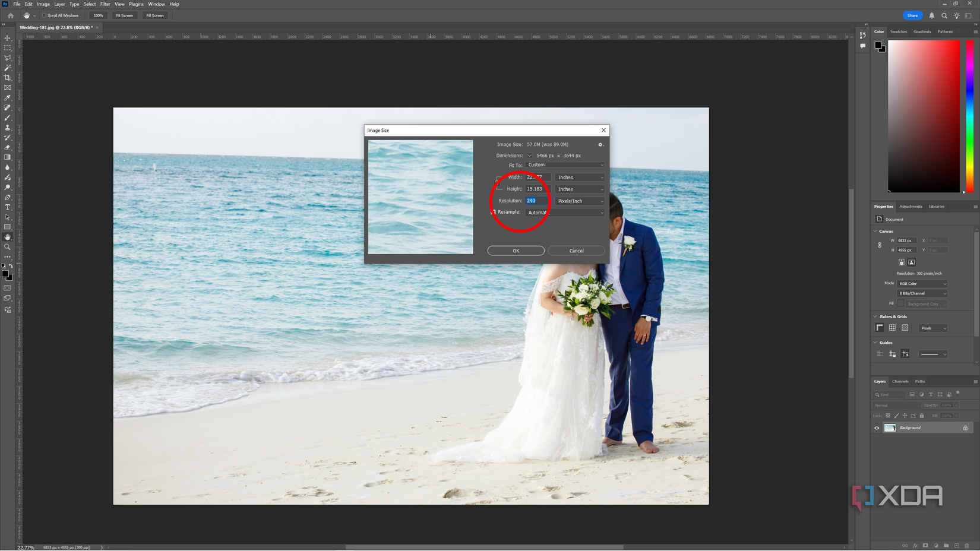980x551 pixels.
Task: Switch to the Channels tab
Action: [900, 381]
